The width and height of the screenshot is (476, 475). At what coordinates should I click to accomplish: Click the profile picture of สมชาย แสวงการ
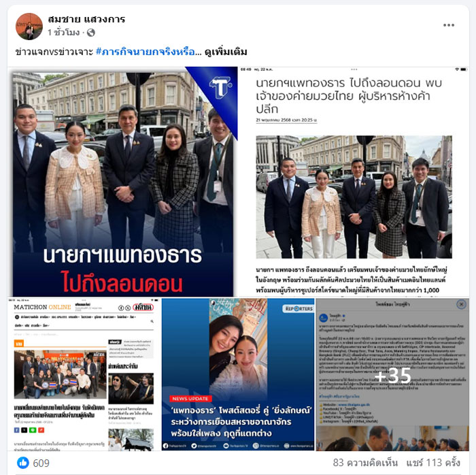(x=29, y=27)
